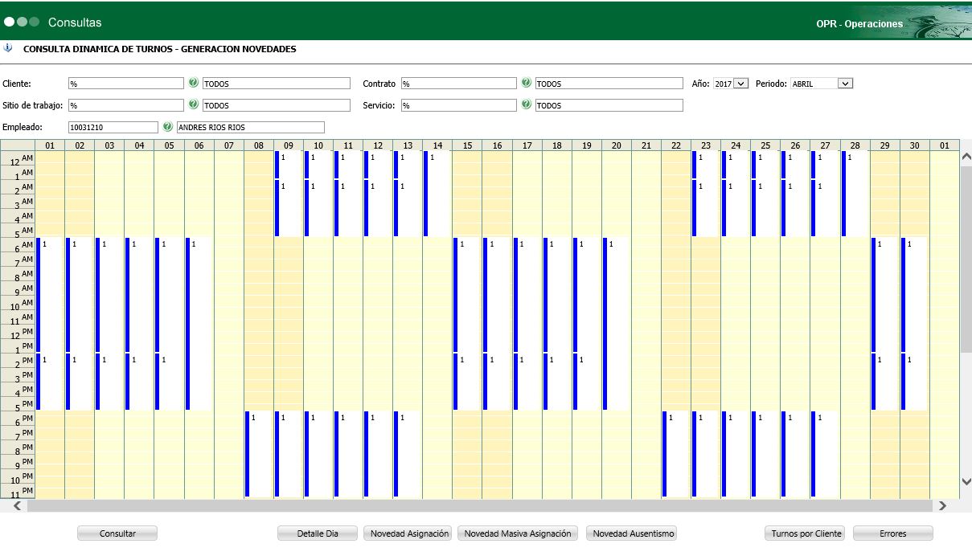972x560 pixels.
Task: Click Novedad Asignación button
Action: [409, 533]
